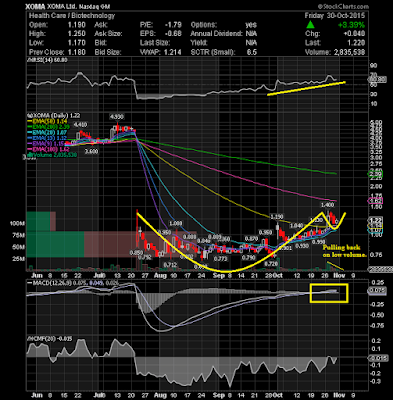Click the Last value 1.220
393x400 pixels.
tap(356, 43)
